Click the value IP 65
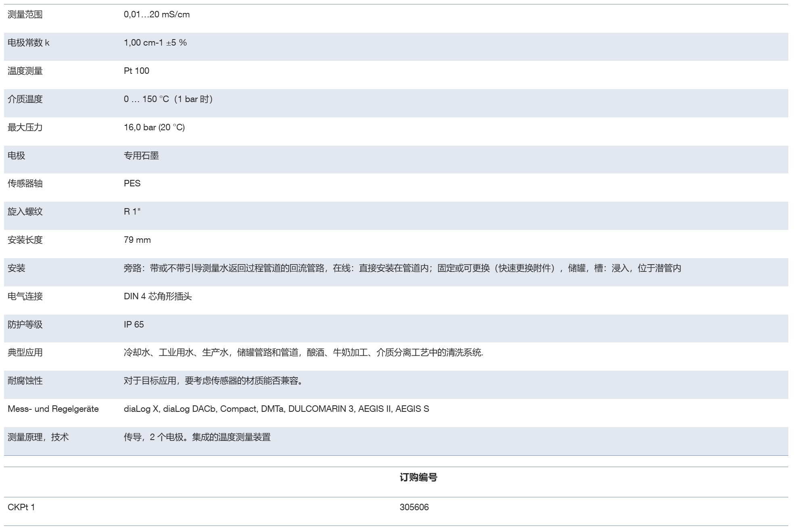Screen dimensions: 800x532 [134, 325]
